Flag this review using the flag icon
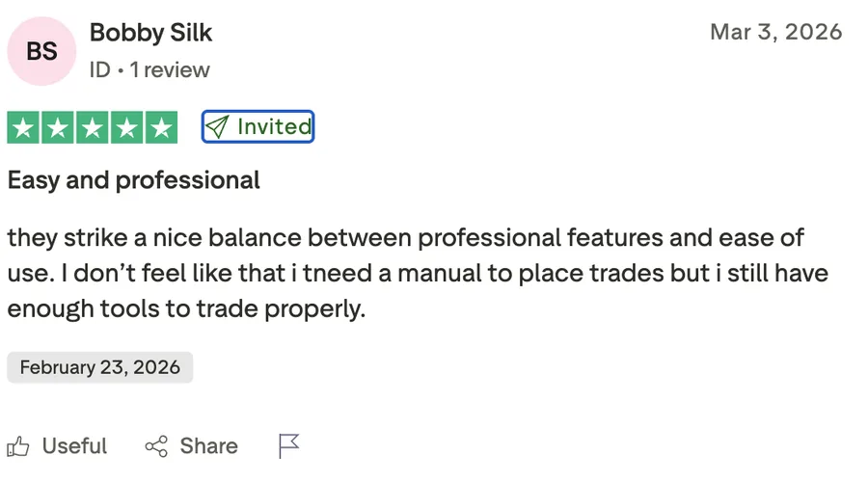868x481 pixels. pyautogui.click(x=288, y=446)
